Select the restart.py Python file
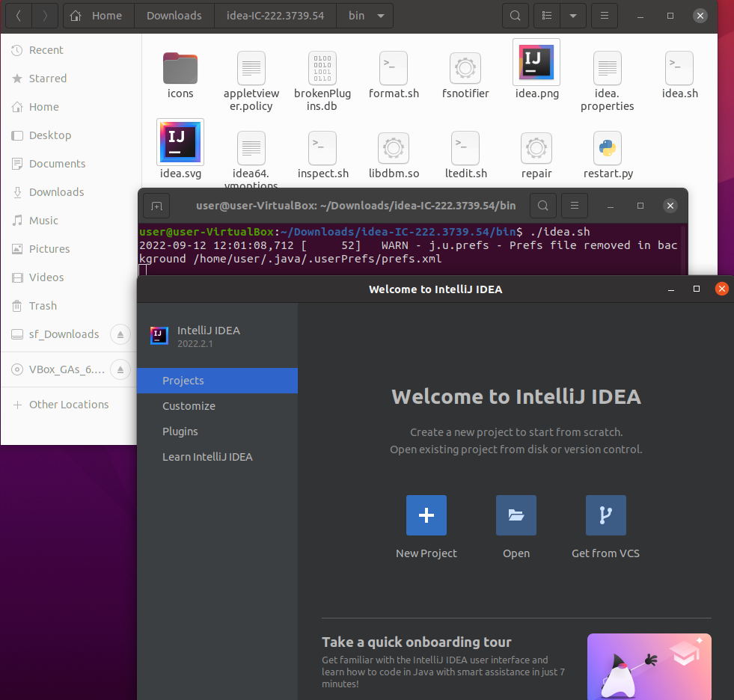The height and width of the screenshot is (700, 734). (608, 155)
